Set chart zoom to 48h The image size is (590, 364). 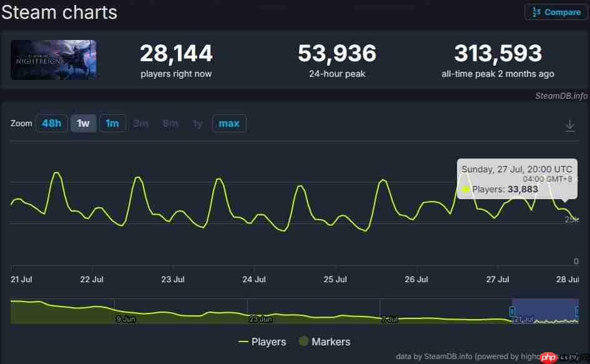pyautogui.click(x=51, y=123)
